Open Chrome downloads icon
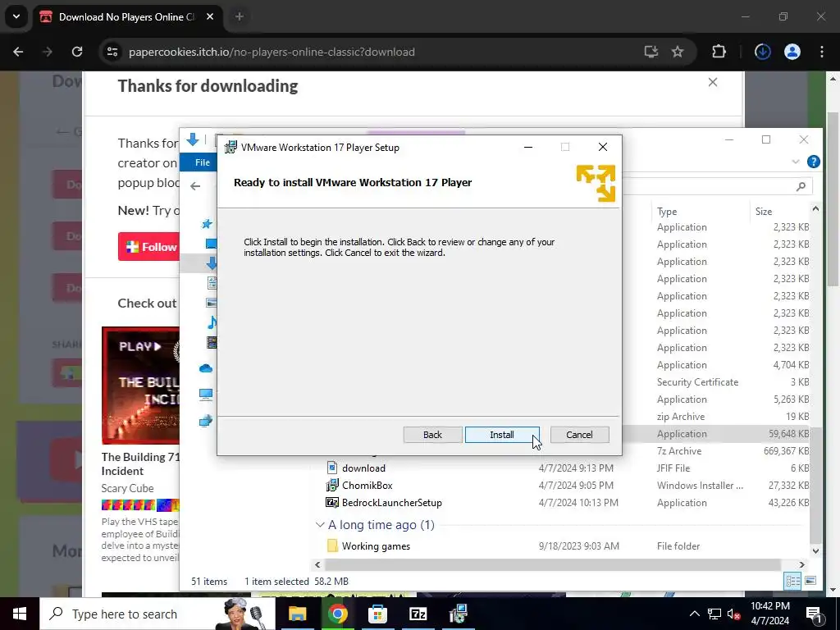This screenshot has height=630, width=840. [762, 52]
